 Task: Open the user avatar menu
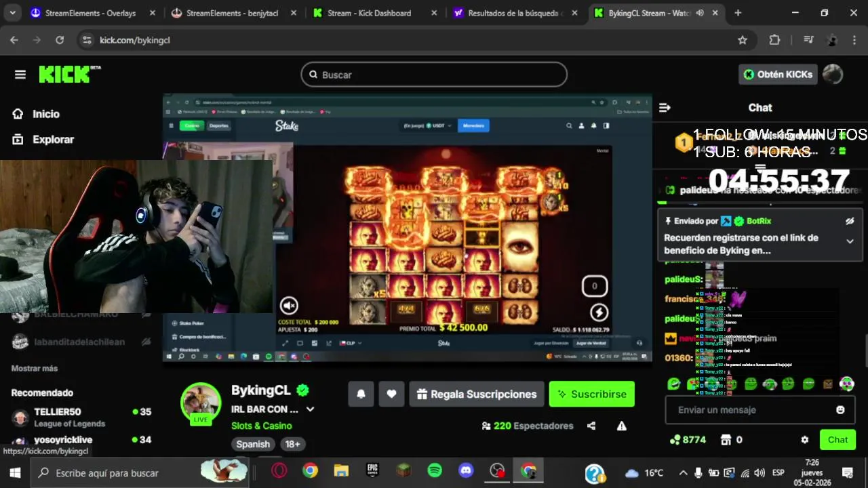pos(832,75)
